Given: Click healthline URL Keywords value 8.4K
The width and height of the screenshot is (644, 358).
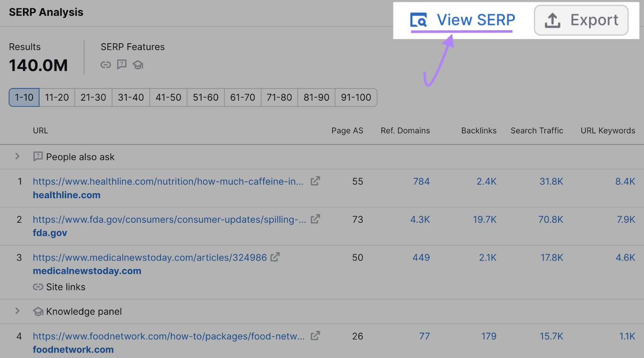Looking at the screenshot, I should coord(625,182).
